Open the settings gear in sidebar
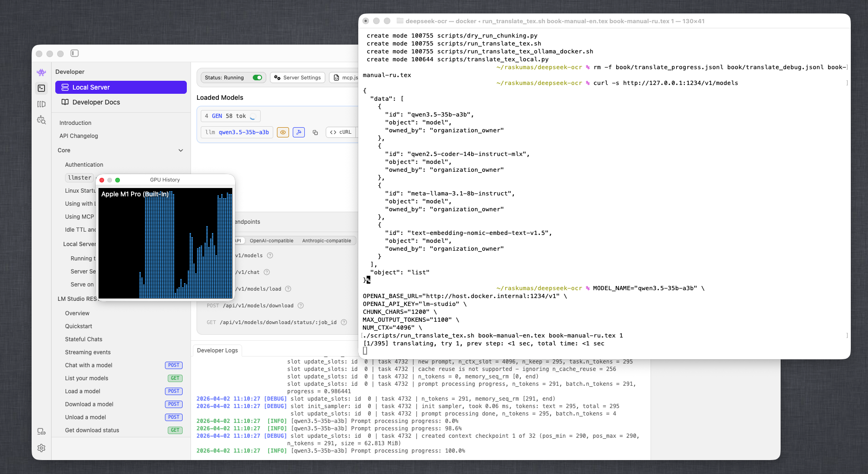 [x=41, y=448]
